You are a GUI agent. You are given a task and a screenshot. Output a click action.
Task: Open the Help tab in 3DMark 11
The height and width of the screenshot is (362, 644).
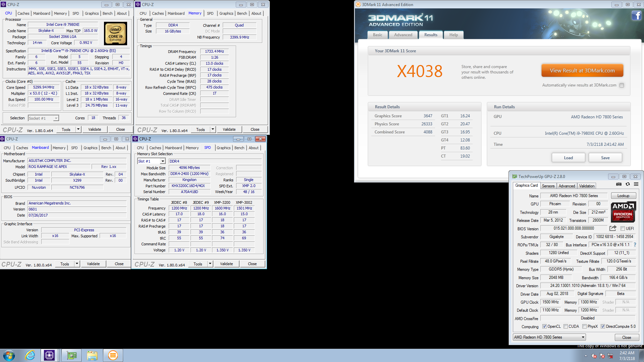[453, 35]
